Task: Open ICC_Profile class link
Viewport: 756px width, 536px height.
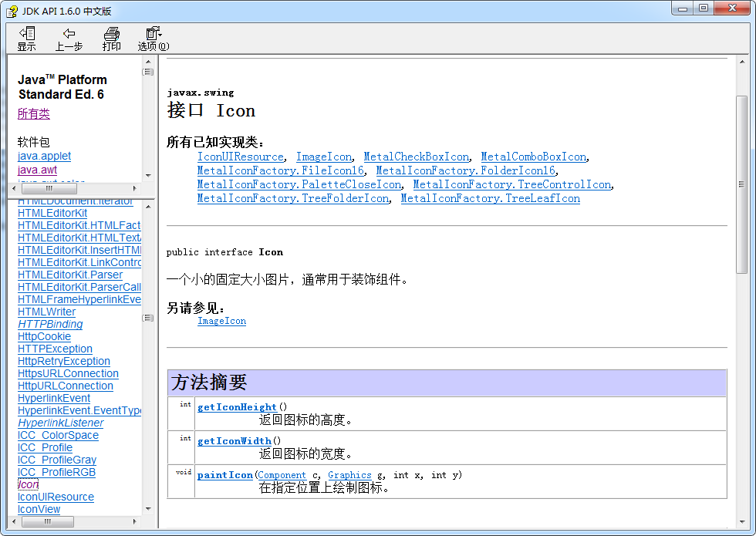Action: pos(46,447)
